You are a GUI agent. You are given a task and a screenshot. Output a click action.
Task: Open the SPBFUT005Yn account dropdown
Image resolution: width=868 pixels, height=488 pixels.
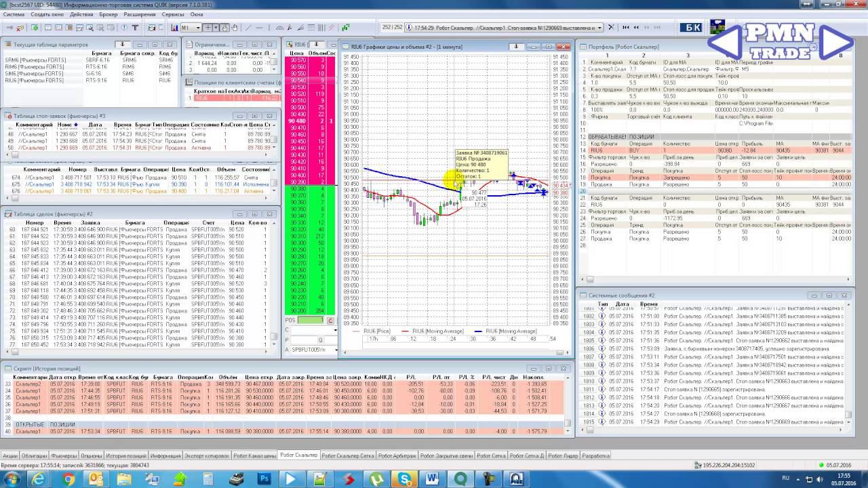click(x=336, y=350)
